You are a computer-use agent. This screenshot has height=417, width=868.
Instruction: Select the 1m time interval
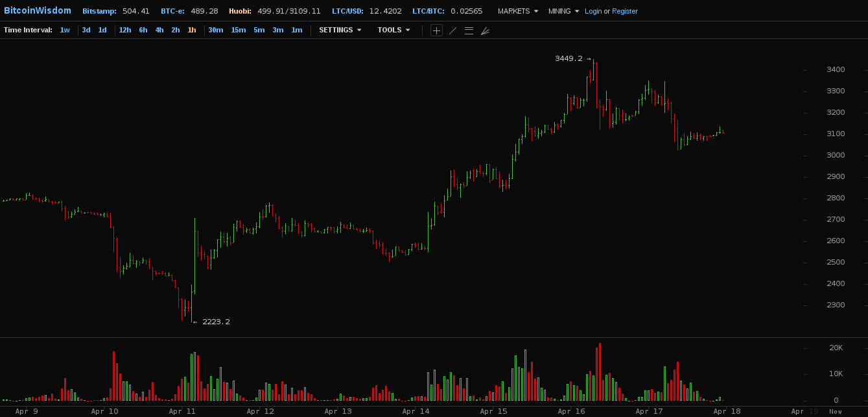297,30
